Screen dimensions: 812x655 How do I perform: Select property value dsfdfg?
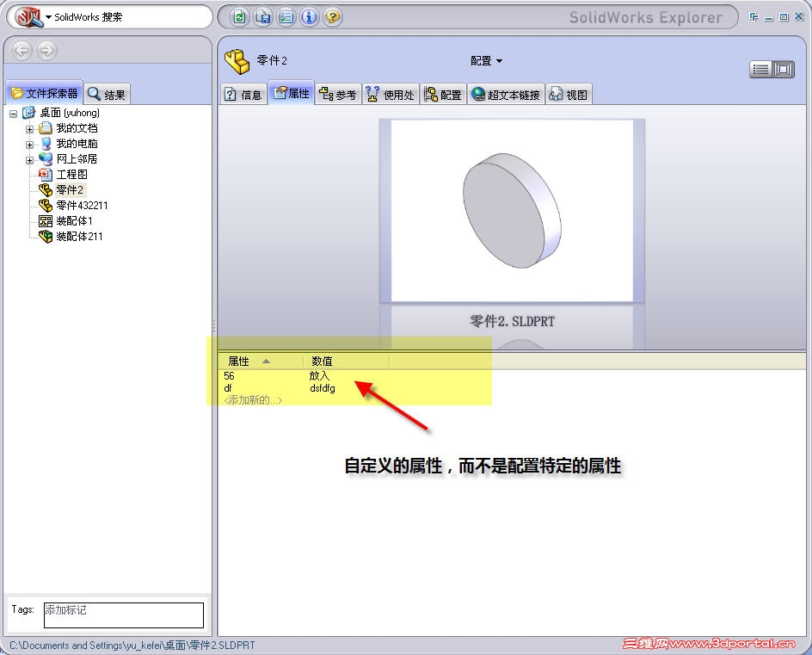click(x=322, y=388)
